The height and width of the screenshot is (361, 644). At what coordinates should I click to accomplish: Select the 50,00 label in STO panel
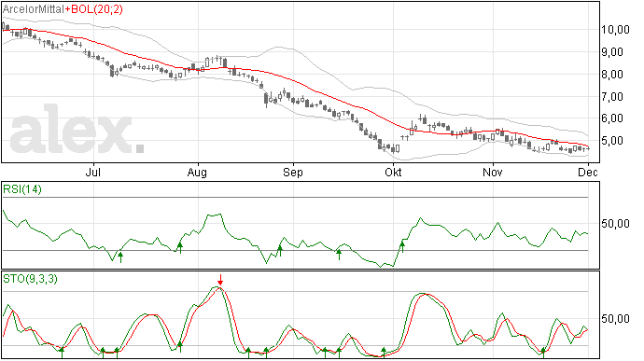tap(615, 319)
